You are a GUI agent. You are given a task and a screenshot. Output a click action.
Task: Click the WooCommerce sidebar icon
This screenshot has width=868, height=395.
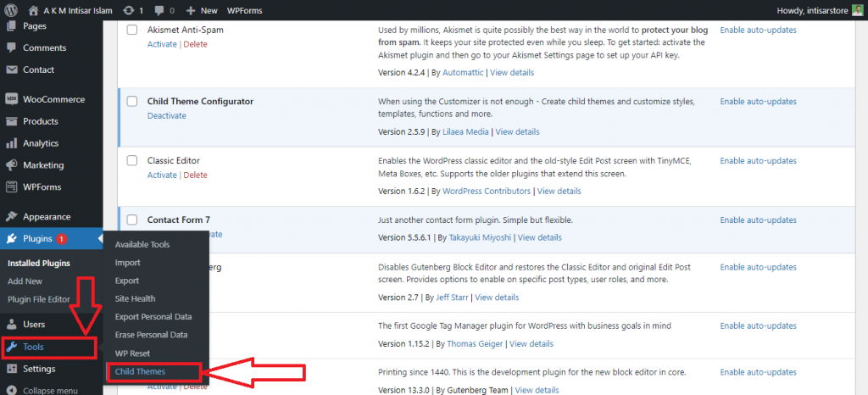pos(12,99)
